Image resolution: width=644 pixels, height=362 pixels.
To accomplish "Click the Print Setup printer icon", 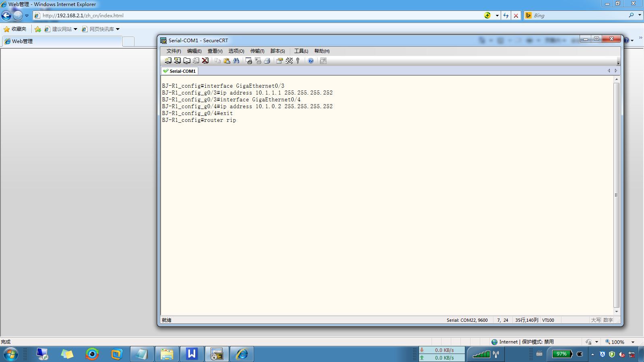I will [x=267, y=61].
